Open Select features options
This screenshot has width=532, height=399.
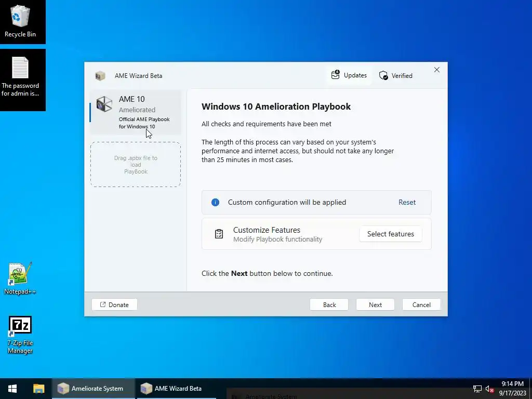(391, 234)
